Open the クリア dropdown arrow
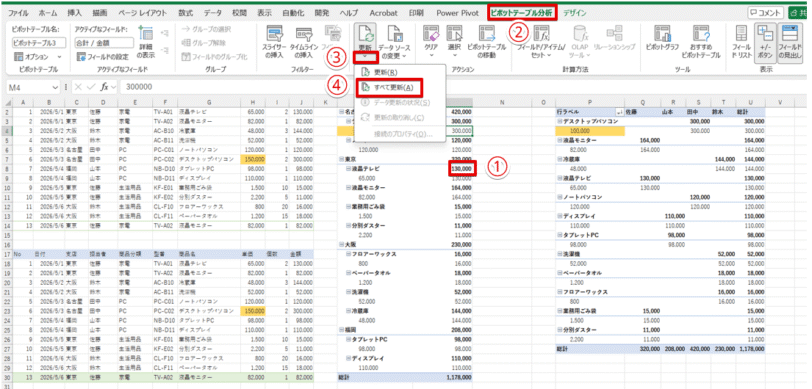 [x=431, y=56]
